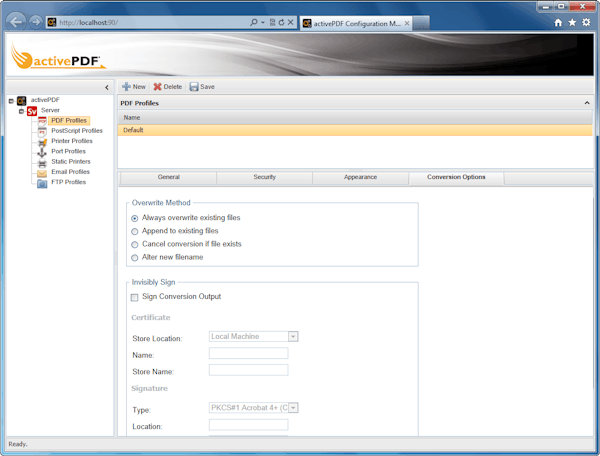
Task: Open a new blank browser tab
Action: coord(421,23)
